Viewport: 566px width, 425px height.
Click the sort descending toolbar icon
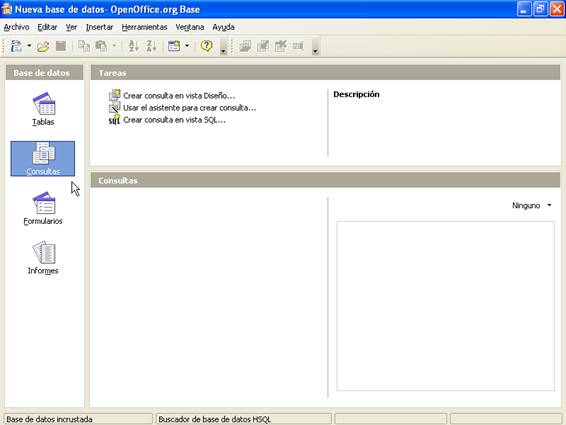tap(151, 46)
